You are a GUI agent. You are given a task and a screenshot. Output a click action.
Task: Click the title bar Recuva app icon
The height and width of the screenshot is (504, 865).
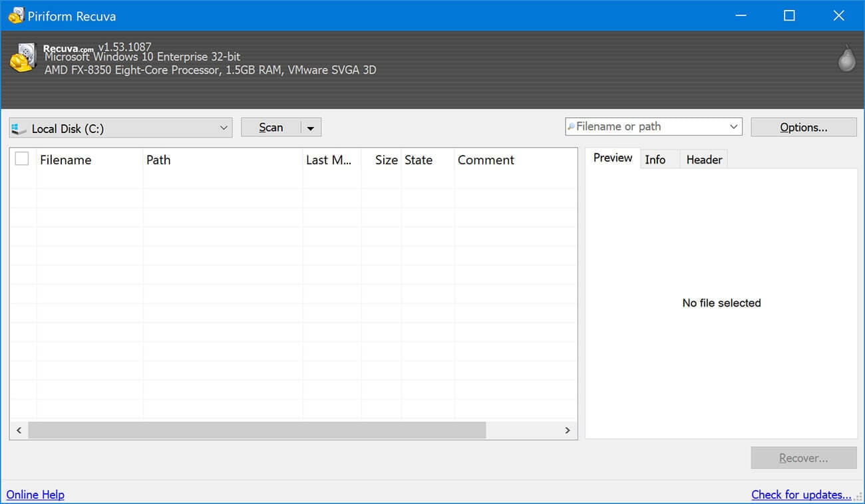[x=15, y=16]
